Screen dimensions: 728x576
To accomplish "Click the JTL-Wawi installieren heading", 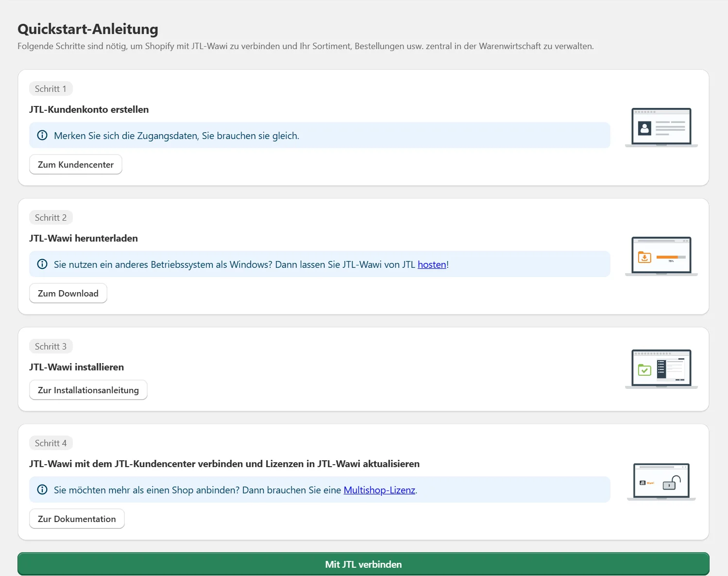I will 76,367.
